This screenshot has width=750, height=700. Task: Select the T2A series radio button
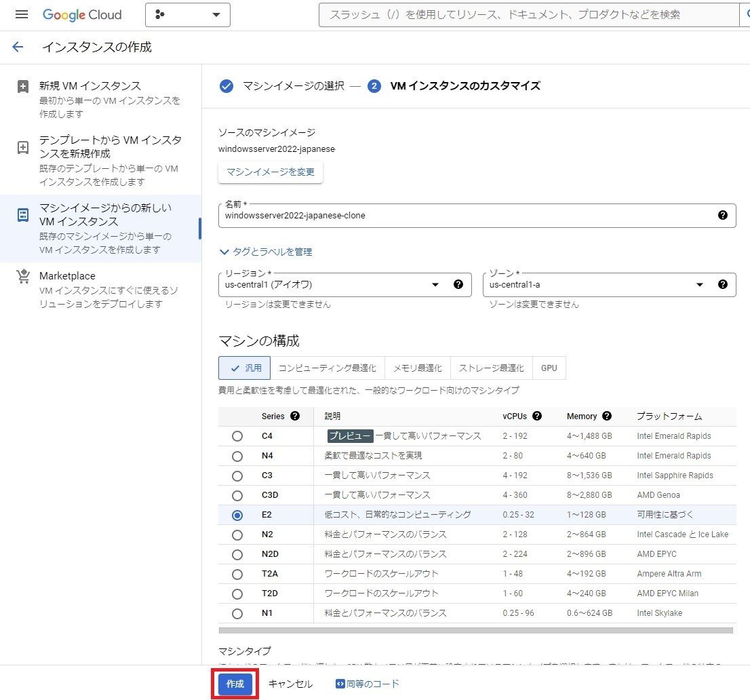pos(237,574)
